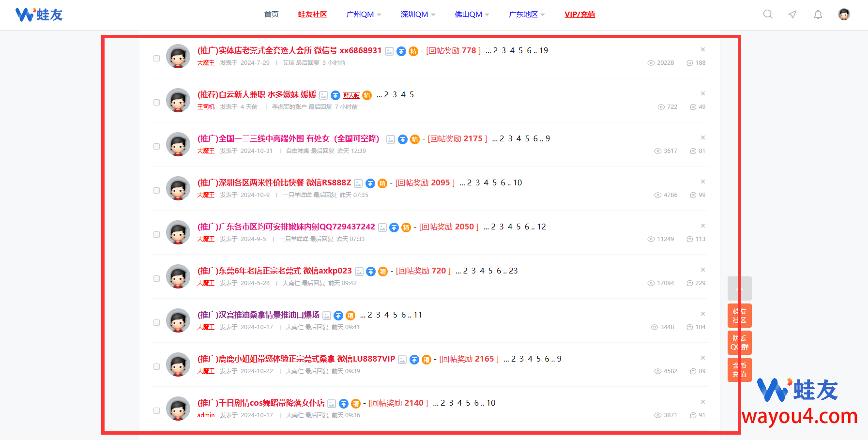Select the checkbox for the 王司机 post
Screen dimensions: 868x440
point(156,103)
